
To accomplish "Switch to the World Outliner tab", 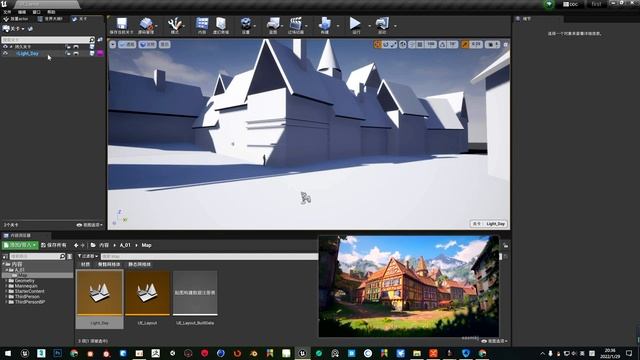I will (x=50, y=19).
